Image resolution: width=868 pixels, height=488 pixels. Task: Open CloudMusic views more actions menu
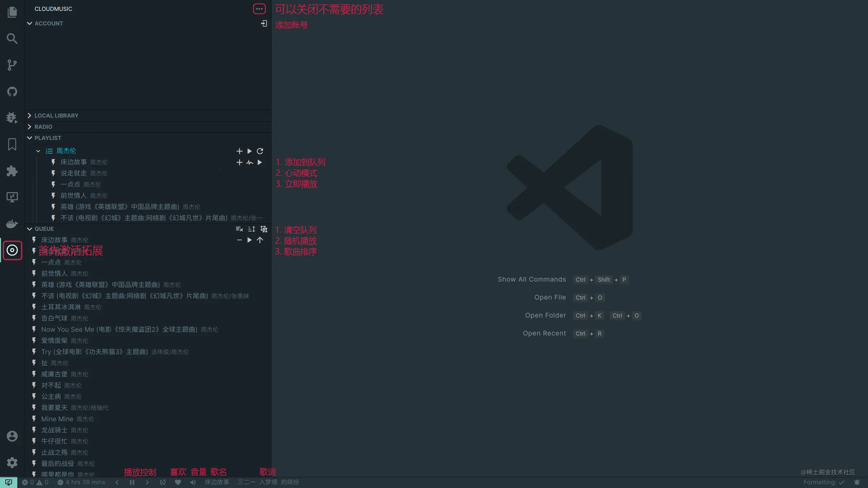259,9
